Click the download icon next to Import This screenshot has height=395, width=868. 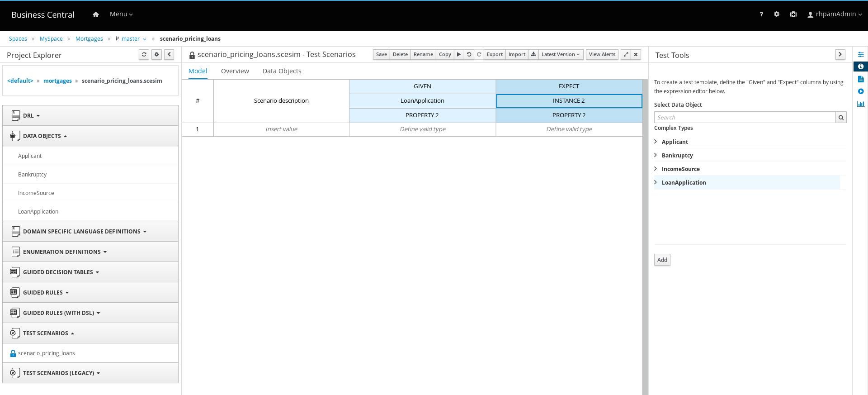(533, 54)
